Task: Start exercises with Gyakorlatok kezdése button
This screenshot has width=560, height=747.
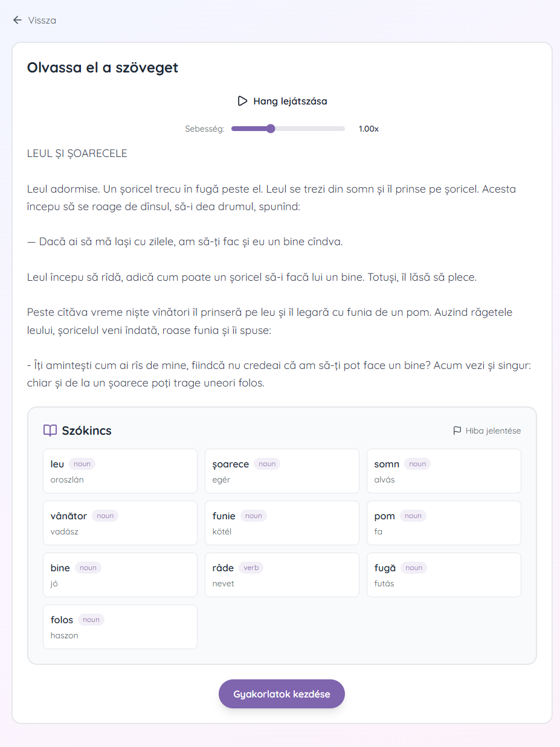Action: [282, 694]
